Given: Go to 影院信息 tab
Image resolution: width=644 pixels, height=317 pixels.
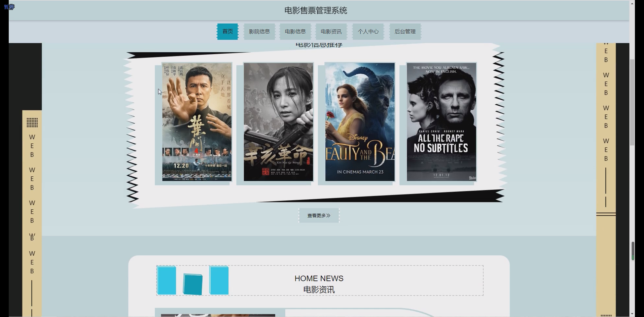Looking at the screenshot, I should 259,32.
